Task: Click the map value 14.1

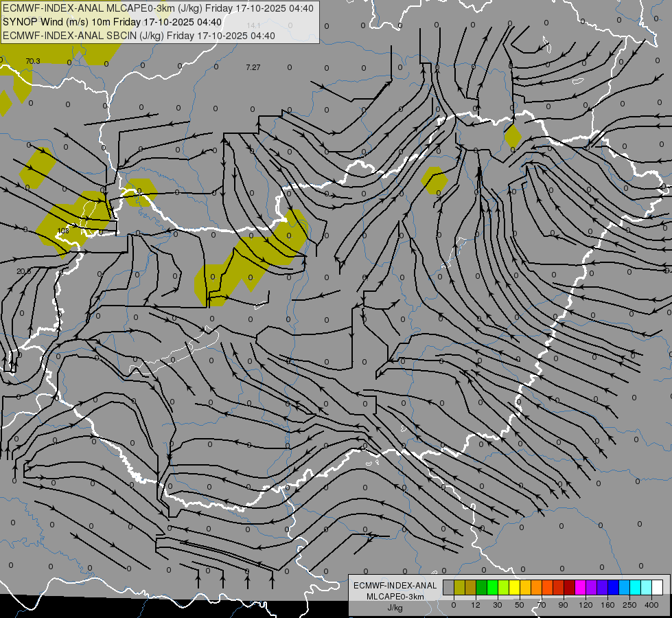Action: coord(253,25)
